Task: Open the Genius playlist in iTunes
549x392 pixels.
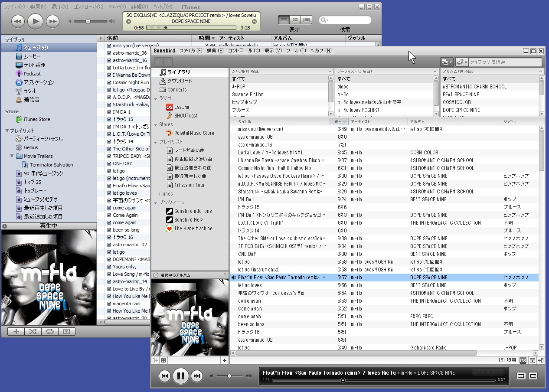Action: [31, 147]
